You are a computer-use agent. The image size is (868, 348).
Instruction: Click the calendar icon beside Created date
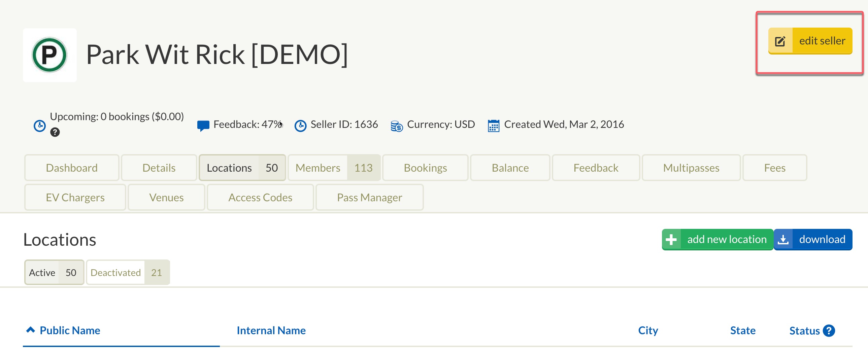[x=494, y=126]
